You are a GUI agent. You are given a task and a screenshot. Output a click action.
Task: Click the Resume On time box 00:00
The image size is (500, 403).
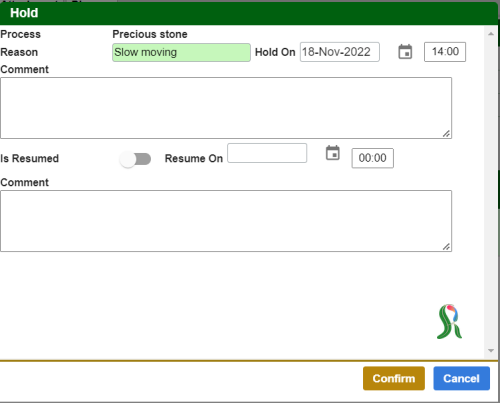point(373,158)
